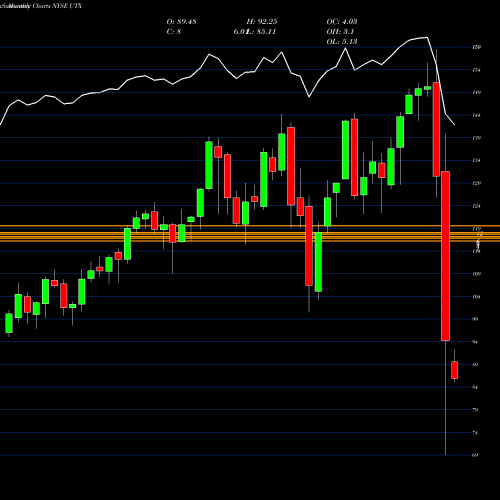
Task: Click the 'OL: 5.13' readout
Action: pyautogui.click(x=342, y=42)
